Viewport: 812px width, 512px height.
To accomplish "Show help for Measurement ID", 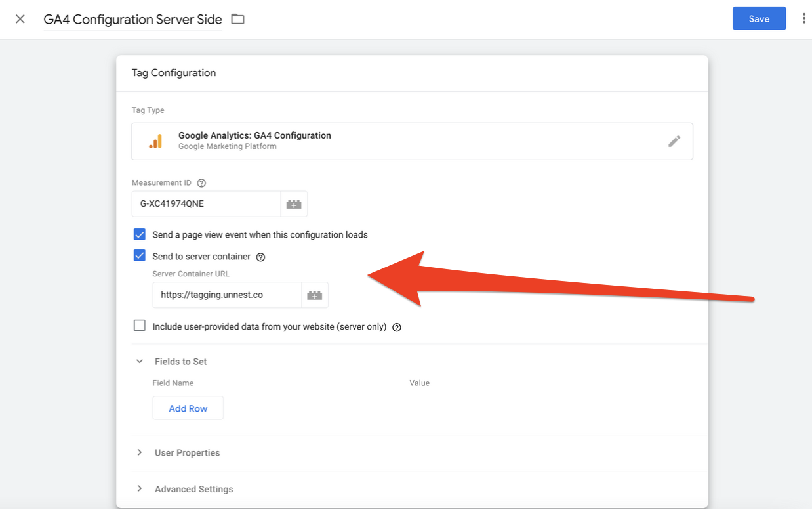I will 201,183.
